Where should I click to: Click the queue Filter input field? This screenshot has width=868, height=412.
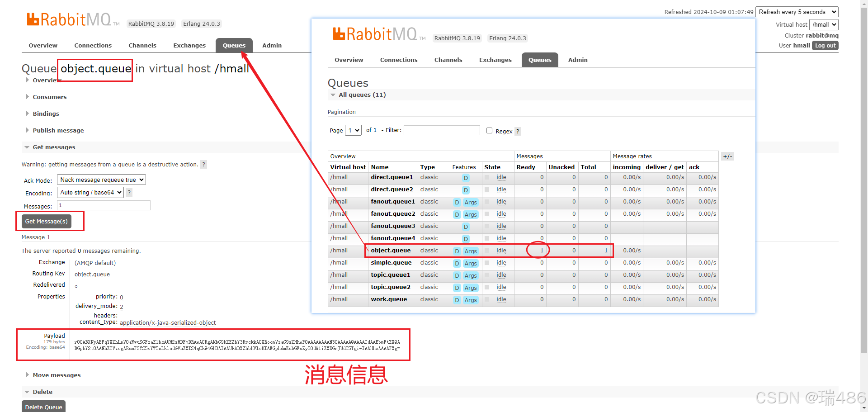click(442, 130)
